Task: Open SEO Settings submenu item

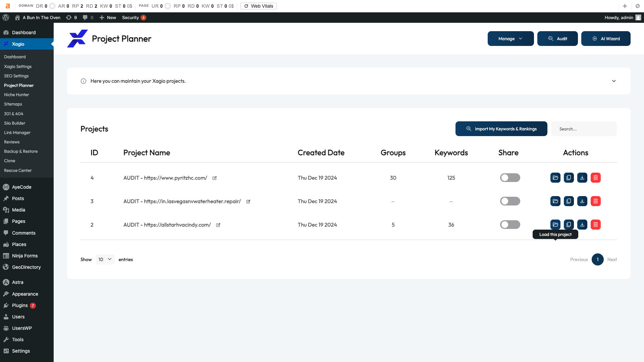Action: (16, 76)
